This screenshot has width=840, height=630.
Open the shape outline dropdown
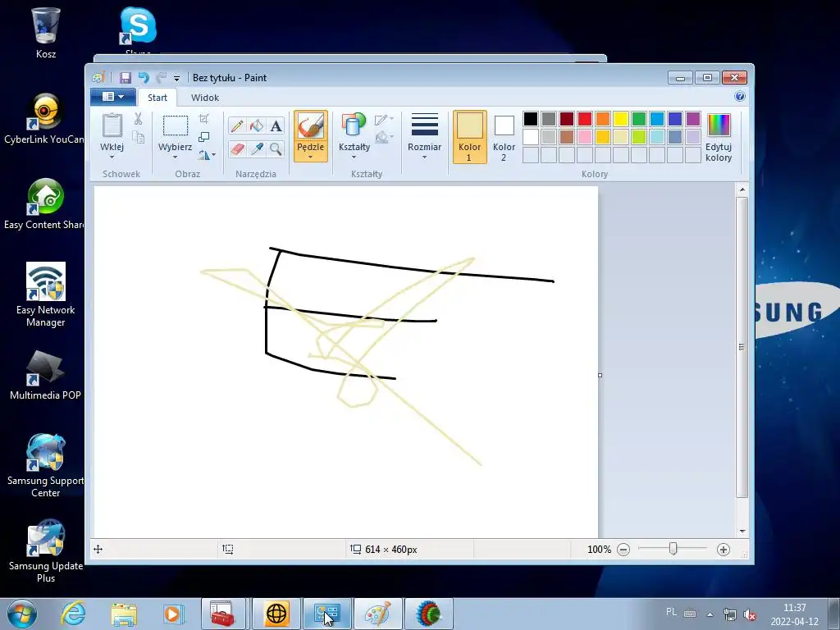point(385,119)
